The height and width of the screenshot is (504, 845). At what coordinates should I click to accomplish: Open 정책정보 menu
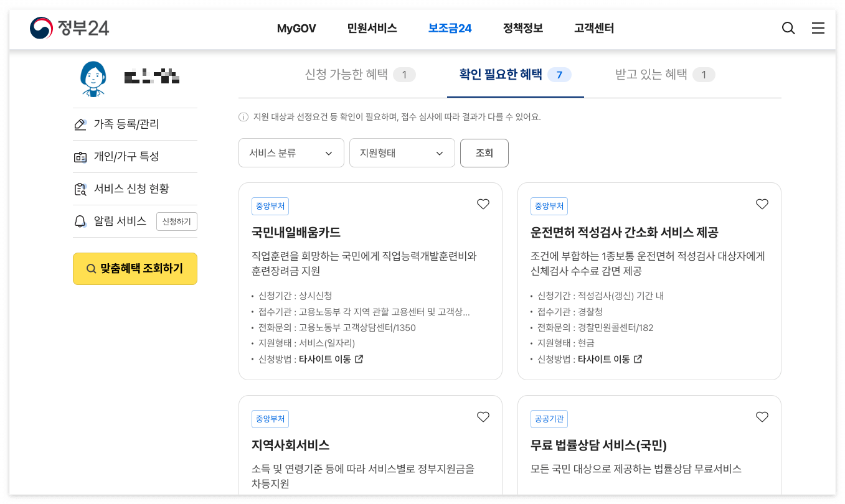pyautogui.click(x=523, y=29)
